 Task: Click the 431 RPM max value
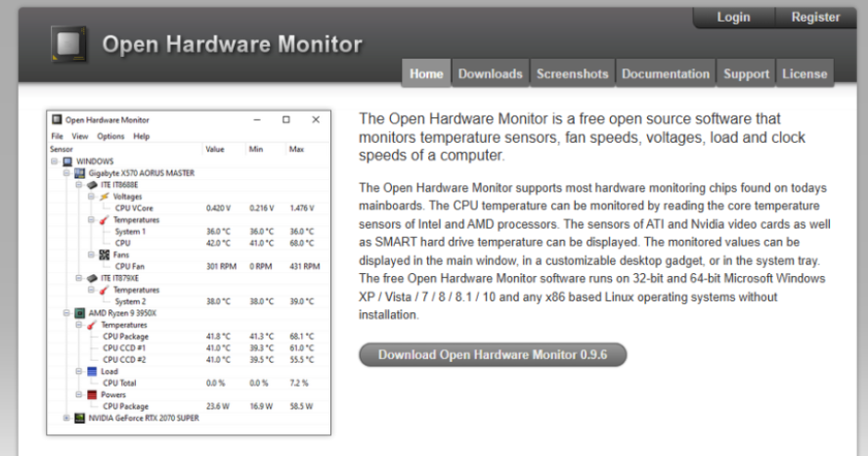(305, 266)
